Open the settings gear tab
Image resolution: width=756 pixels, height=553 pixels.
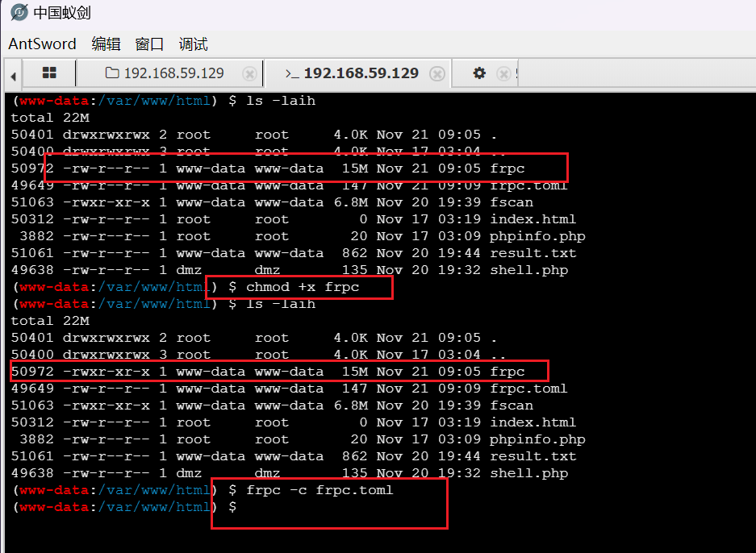click(479, 73)
